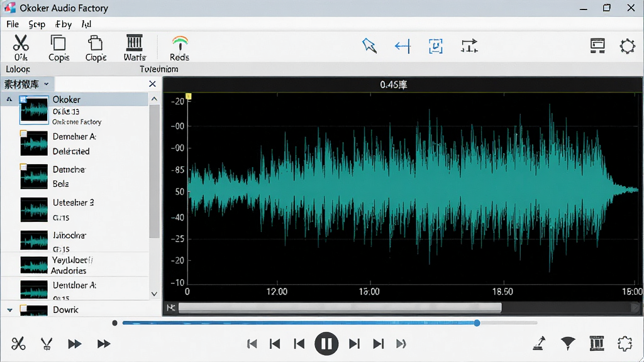This screenshot has width=644, height=362.
Task: Click the split clip icon beside scissors
Action: (x=47, y=344)
